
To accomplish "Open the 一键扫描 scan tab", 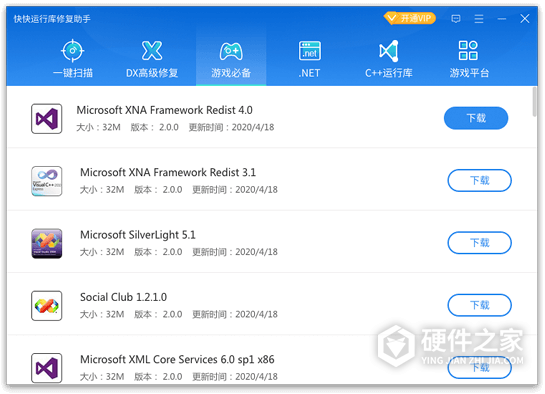I will 73,58.
